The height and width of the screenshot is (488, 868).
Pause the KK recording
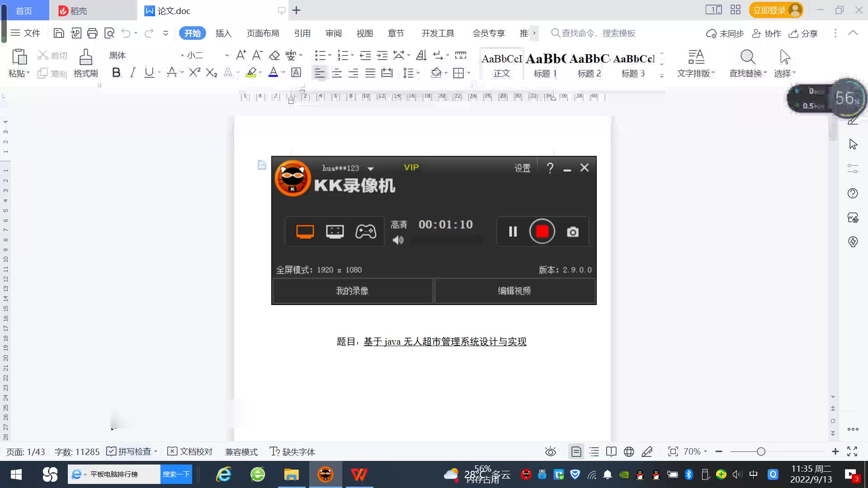[x=513, y=231]
